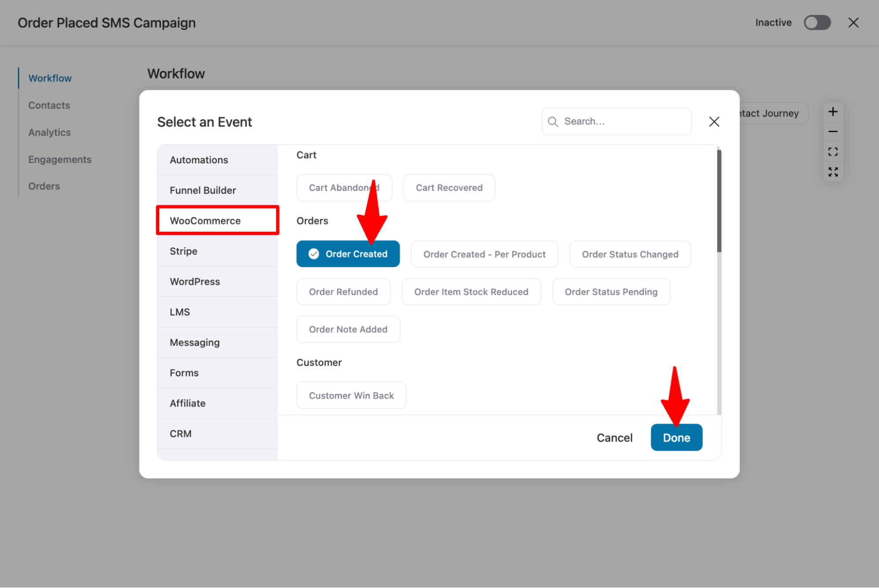
Task: Click the Order Refunded event option
Action: coord(343,291)
